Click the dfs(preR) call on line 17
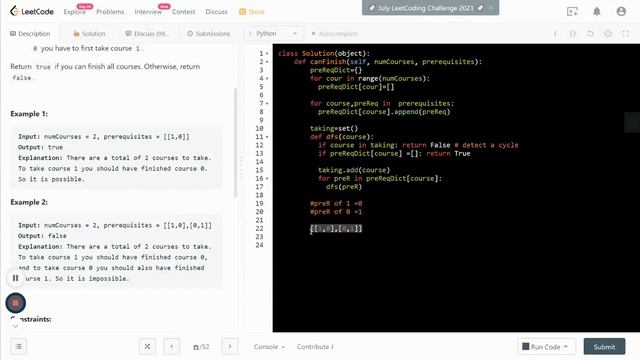This screenshot has height=360, width=640. click(x=344, y=187)
